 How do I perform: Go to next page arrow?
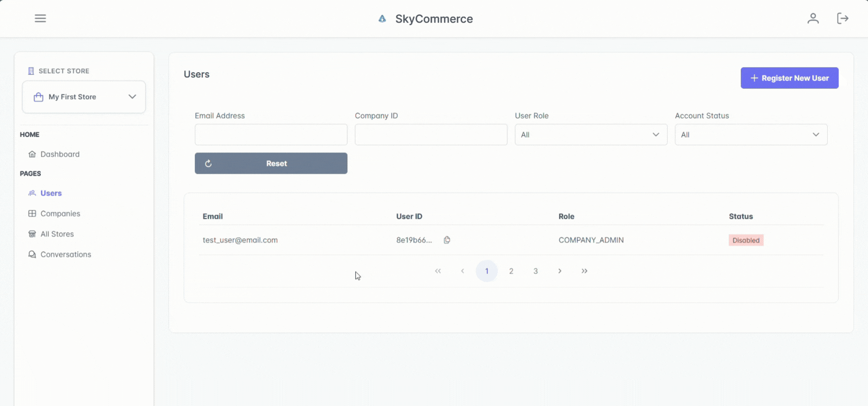[560, 271]
